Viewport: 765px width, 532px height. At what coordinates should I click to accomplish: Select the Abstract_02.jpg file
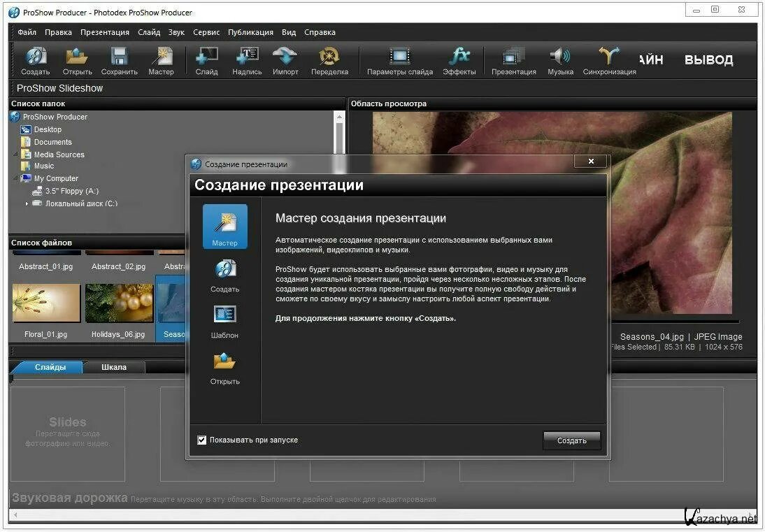(x=119, y=267)
